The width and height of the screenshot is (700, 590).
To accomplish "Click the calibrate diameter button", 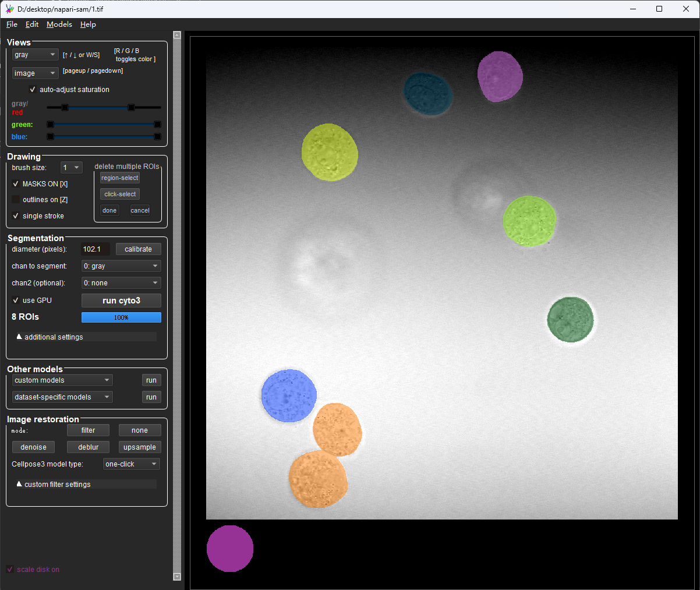I will coord(138,249).
